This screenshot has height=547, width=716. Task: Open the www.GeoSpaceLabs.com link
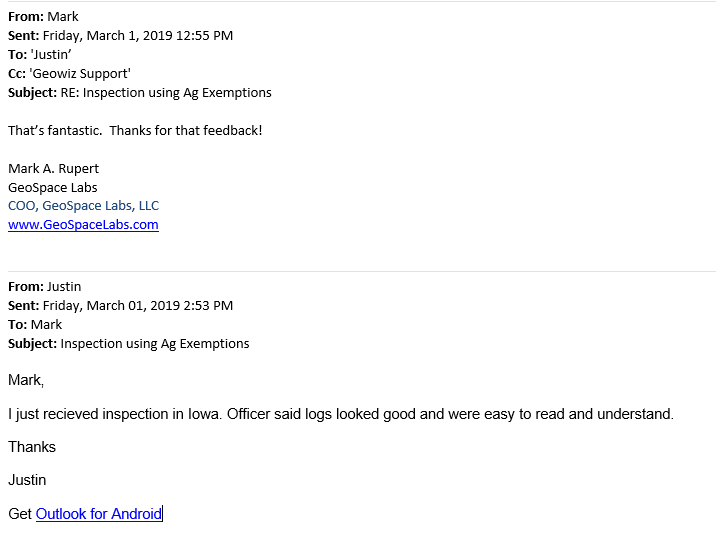coord(83,225)
